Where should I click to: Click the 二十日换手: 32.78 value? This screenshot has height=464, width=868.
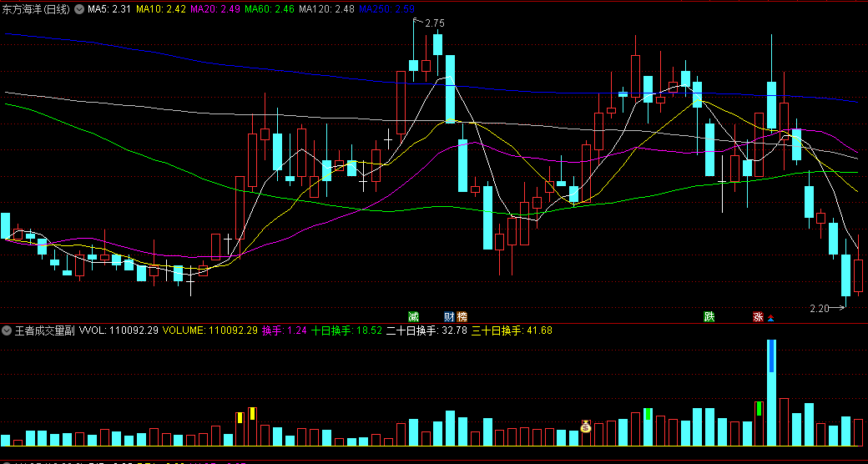pyautogui.click(x=426, y=330)
